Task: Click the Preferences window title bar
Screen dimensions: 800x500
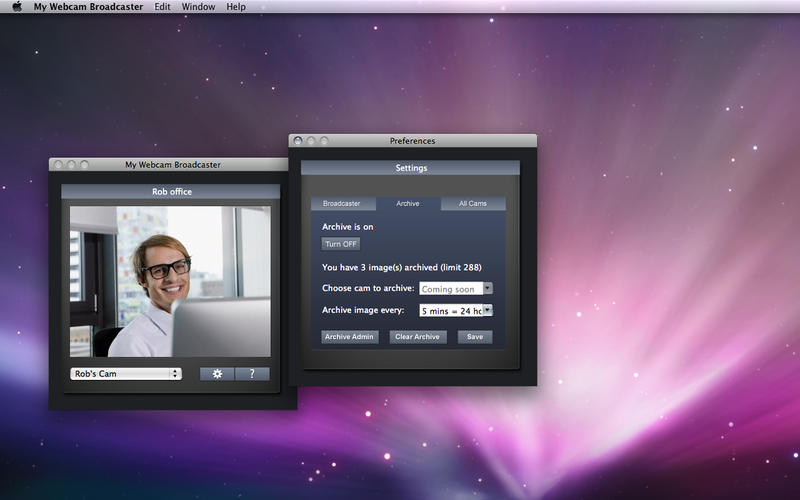Action: click(412, 141)
